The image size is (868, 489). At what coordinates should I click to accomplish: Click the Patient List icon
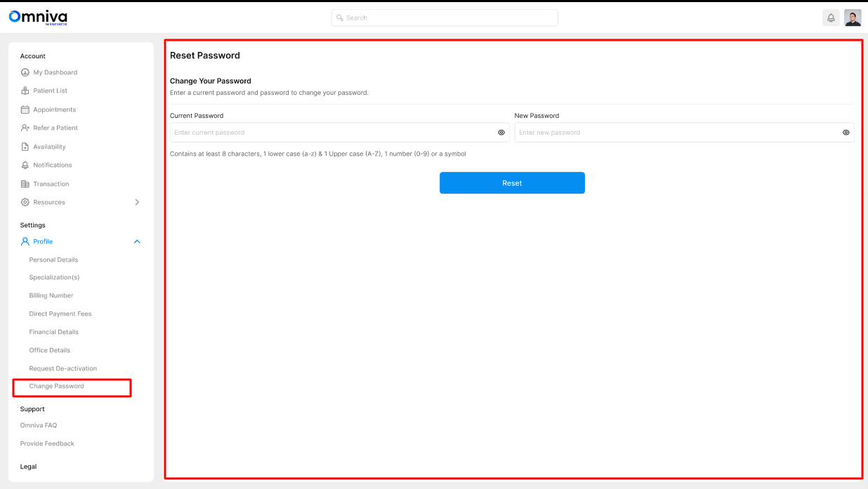pos(25,91)
